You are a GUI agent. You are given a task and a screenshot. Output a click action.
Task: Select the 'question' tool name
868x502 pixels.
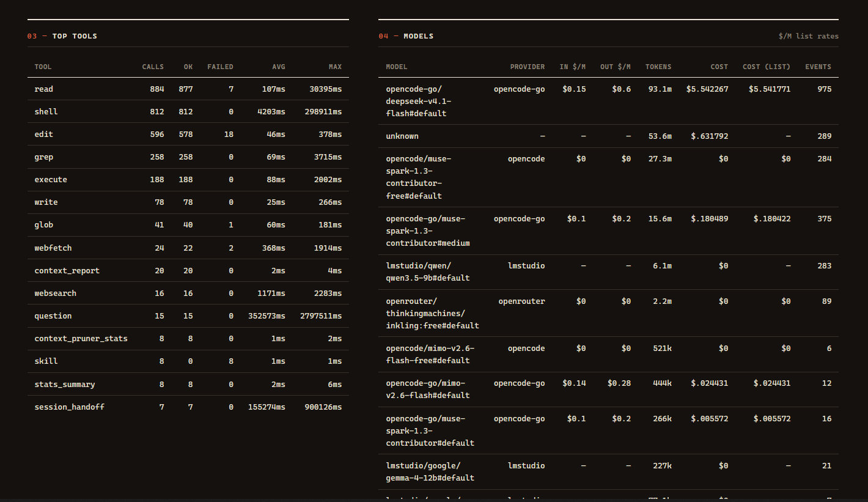[x=53, y=316]
